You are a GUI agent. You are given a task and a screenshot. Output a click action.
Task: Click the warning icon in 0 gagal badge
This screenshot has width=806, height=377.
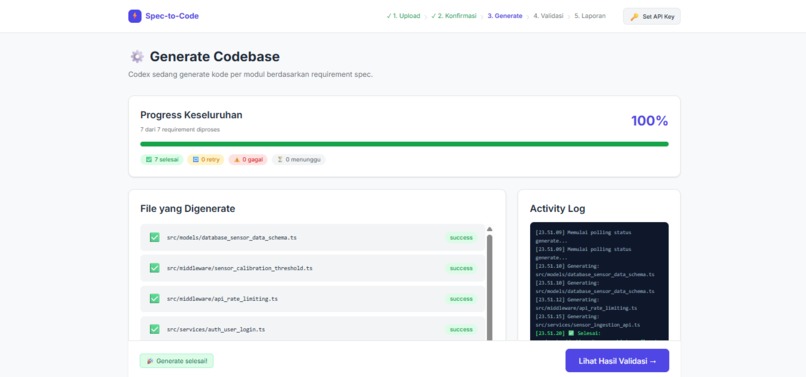237,159
